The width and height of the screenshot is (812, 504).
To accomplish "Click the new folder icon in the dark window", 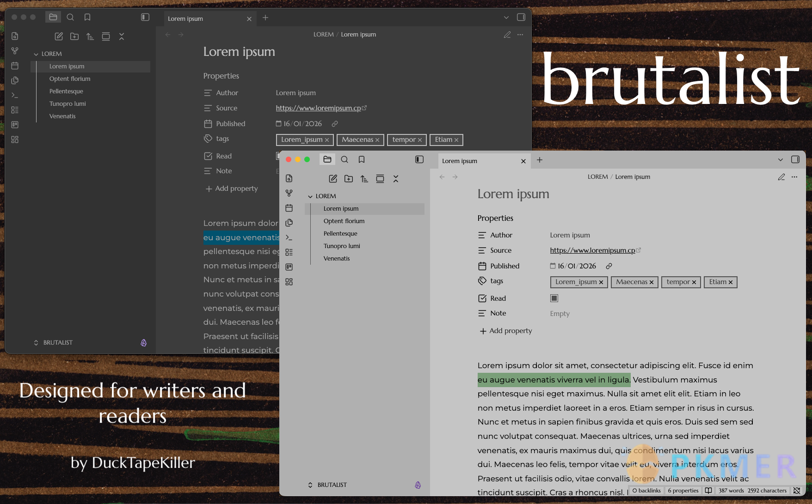I will click(x=74, y=36).
